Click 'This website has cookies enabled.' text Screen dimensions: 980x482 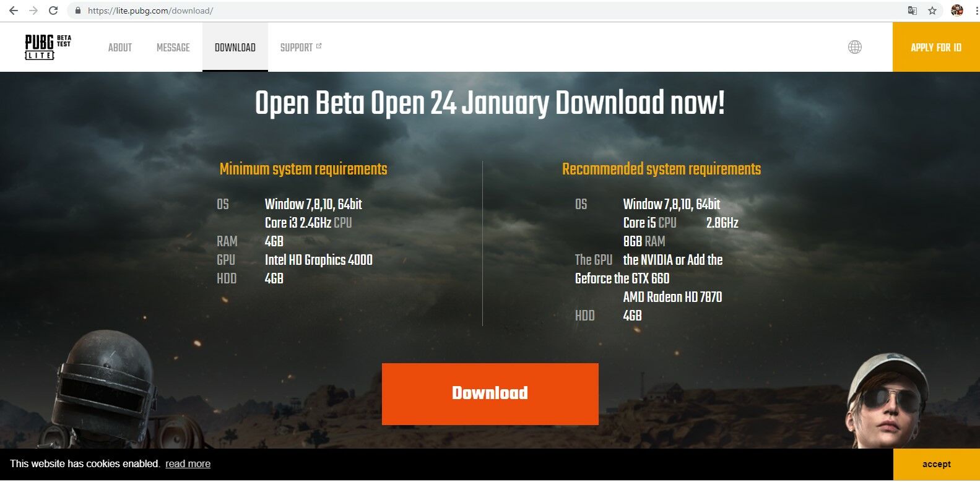pos(85,464)
